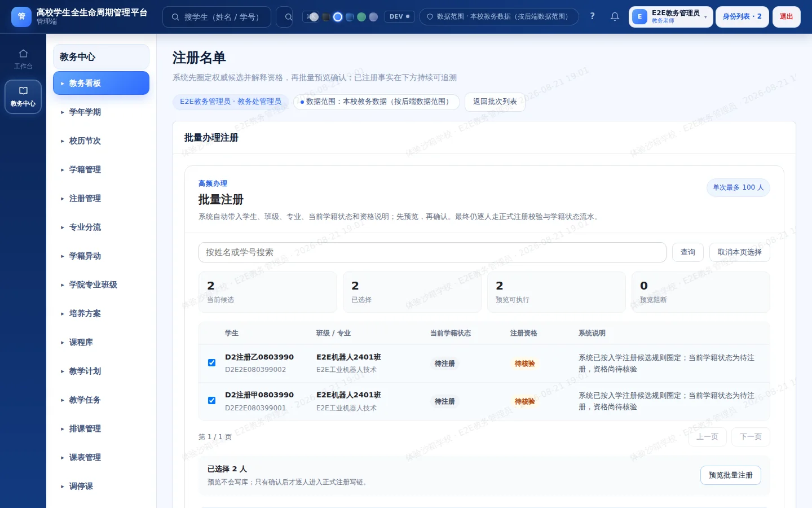Click the 当前候选 stat card
The width and height of the screenshot is (812, 508).
(x=268, y=292)
